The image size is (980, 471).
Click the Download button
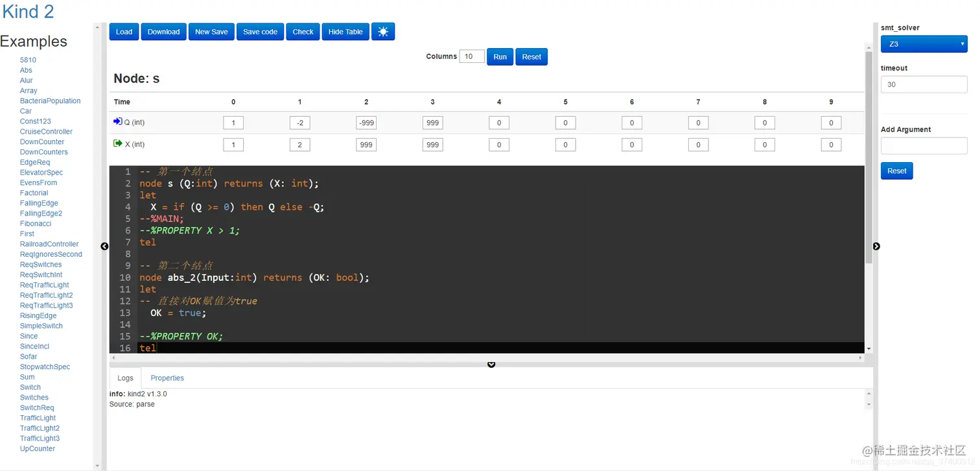click(163, 32)
